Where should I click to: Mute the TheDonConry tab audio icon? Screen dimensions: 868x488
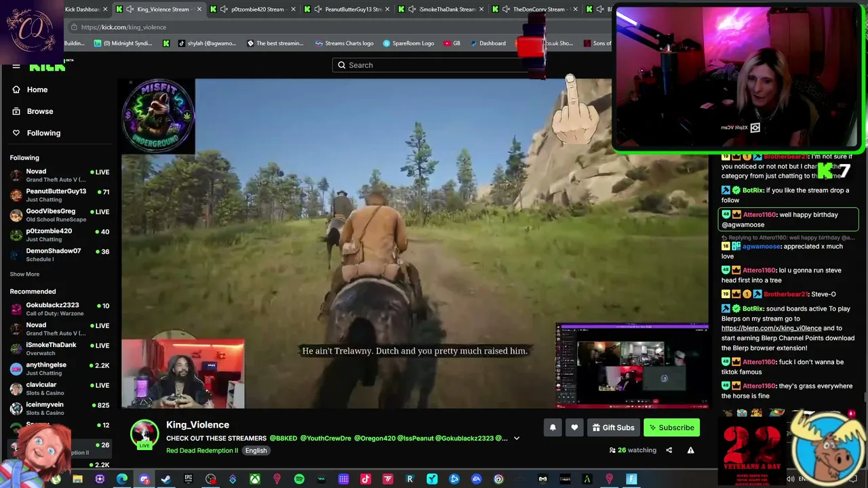(x=506, y=9)
